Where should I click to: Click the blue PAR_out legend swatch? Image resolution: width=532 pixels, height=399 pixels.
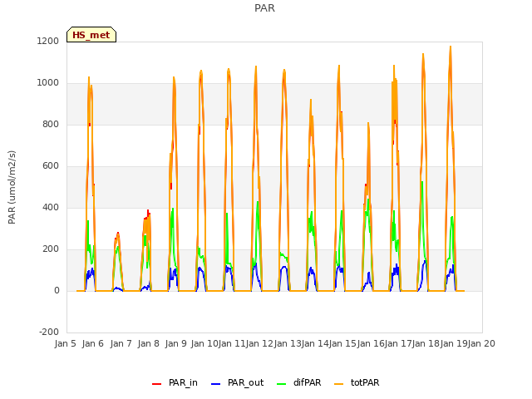[216, 384]
